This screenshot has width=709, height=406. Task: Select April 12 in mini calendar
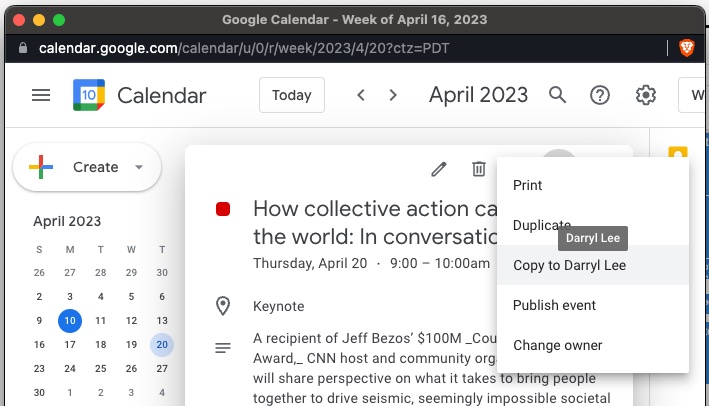(x=131, y=321)
